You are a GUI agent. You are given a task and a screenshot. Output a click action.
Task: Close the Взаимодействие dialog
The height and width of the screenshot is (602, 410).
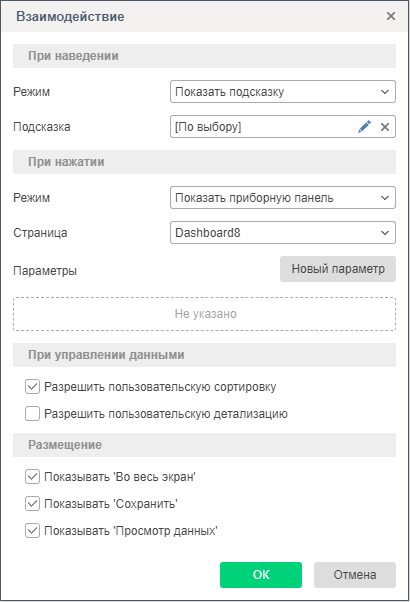(391, 16)
